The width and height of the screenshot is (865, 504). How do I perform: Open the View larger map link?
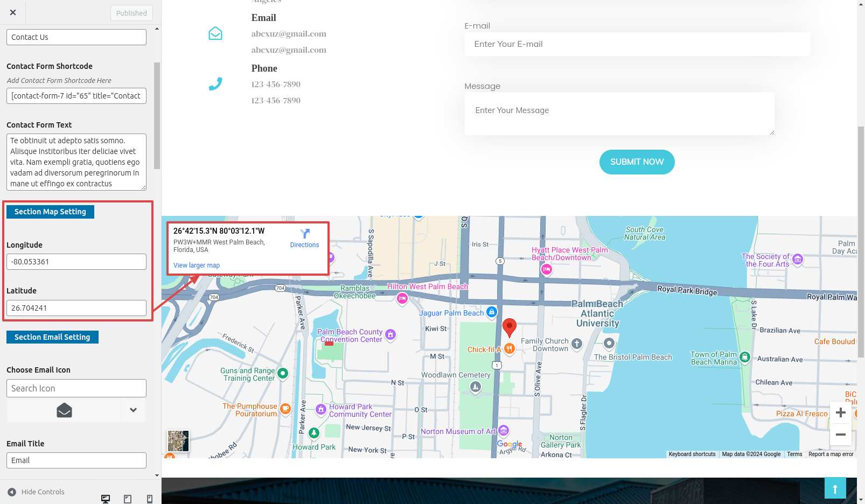tap(197, 265)
